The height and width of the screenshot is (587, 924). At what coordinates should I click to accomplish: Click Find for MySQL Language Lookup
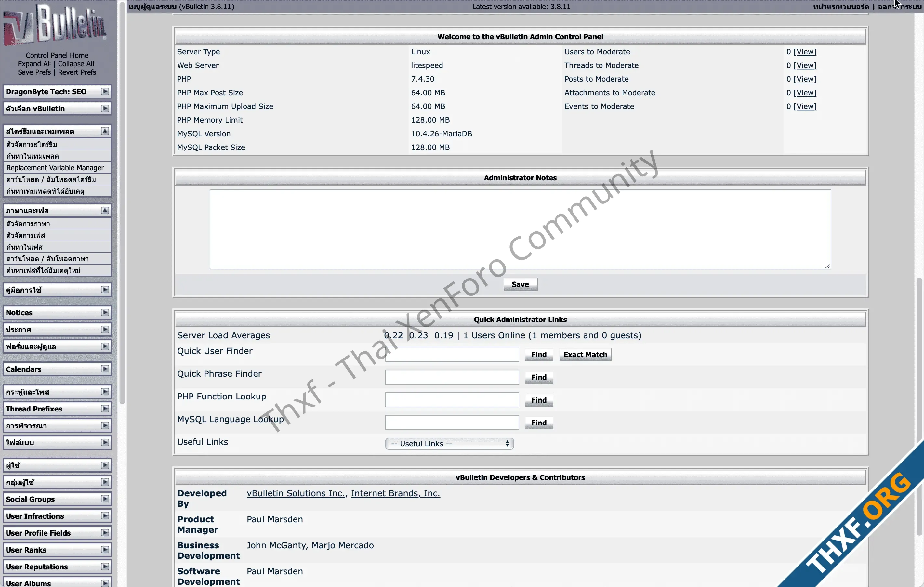coord(539,423)
